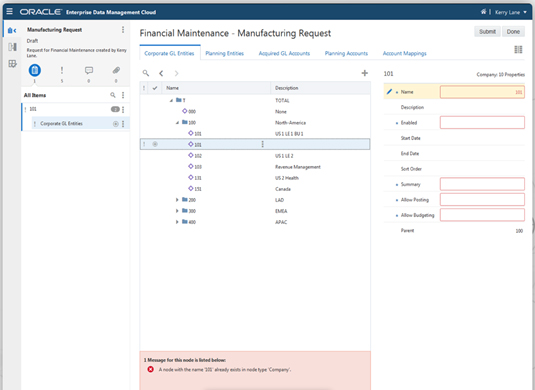Switch to Account Mappings tab

(x=404, y=53)
